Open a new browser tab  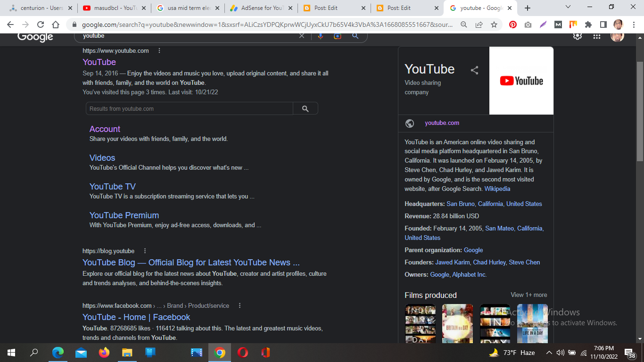(x=528, y=8)
